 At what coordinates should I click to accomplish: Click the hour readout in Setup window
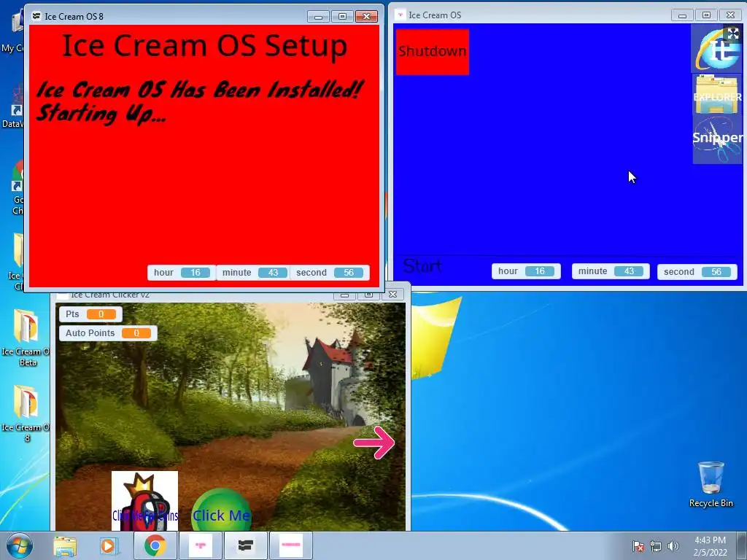click(182, 273)
